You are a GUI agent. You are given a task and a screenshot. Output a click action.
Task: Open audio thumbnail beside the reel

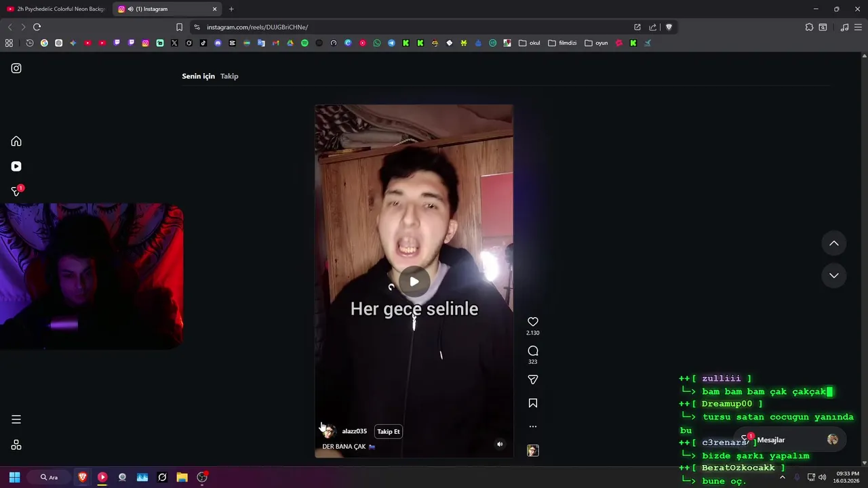pos(533,451)
